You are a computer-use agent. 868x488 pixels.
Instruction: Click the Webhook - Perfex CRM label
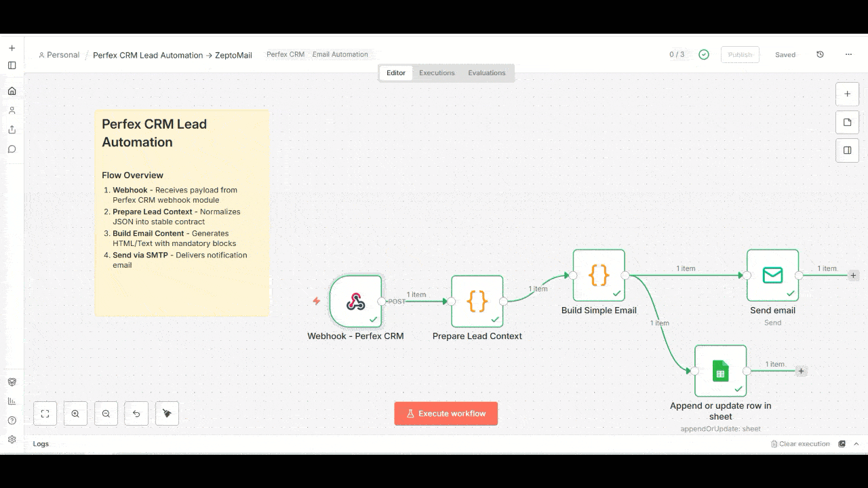355,336
